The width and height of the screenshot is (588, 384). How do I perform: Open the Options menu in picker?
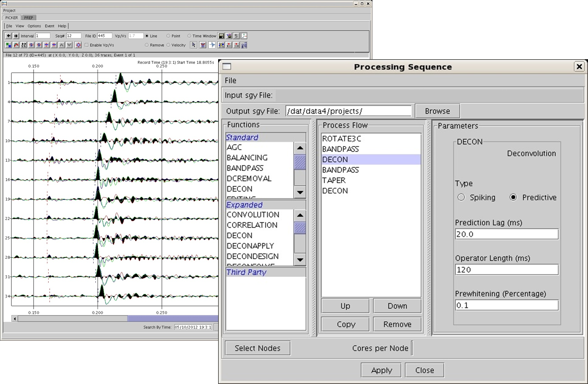point(34,26)
